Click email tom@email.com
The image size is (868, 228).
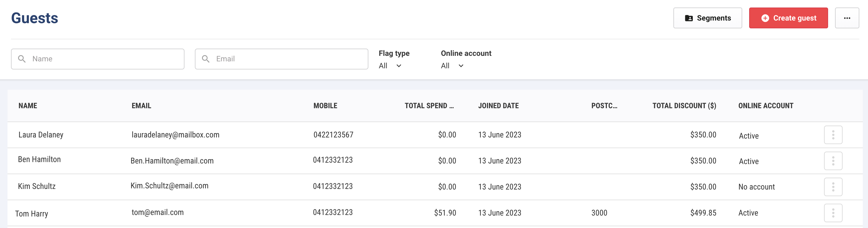(x=157, y=212)
